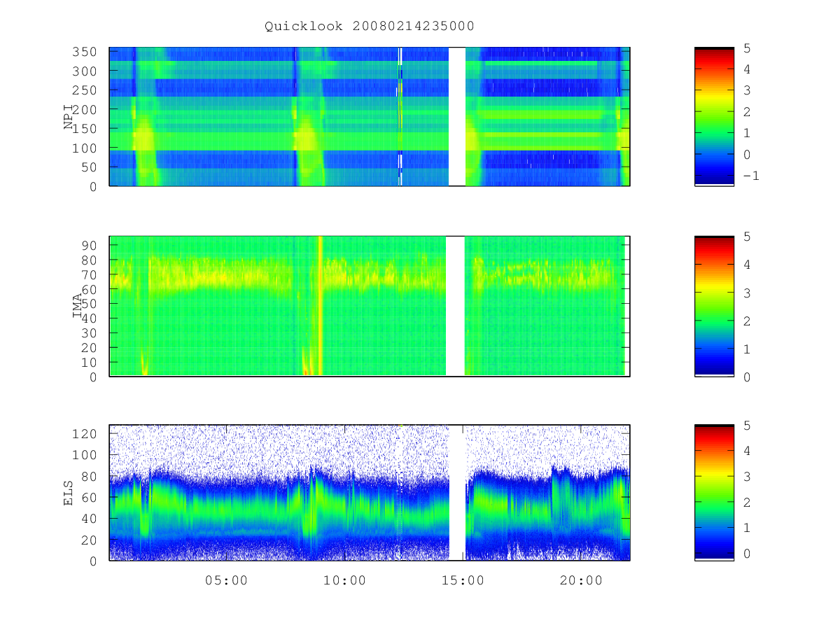Click the ELS spectrogram panel
This screenshot has height=630, width=840.
pos(370,493)
